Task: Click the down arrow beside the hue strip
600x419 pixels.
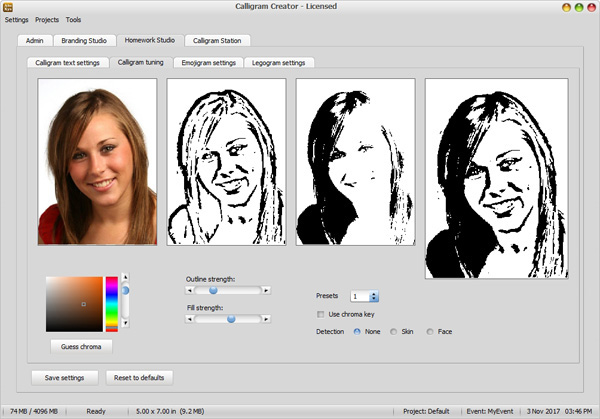Action: pos(125,323)
